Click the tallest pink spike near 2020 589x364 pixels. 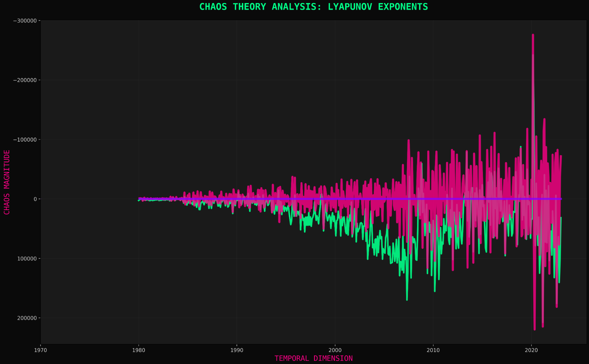click(x=533, y=35)
